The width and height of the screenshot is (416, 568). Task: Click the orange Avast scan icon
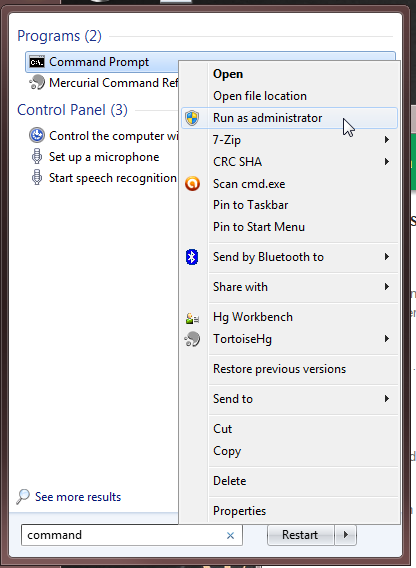coord(192,184)
